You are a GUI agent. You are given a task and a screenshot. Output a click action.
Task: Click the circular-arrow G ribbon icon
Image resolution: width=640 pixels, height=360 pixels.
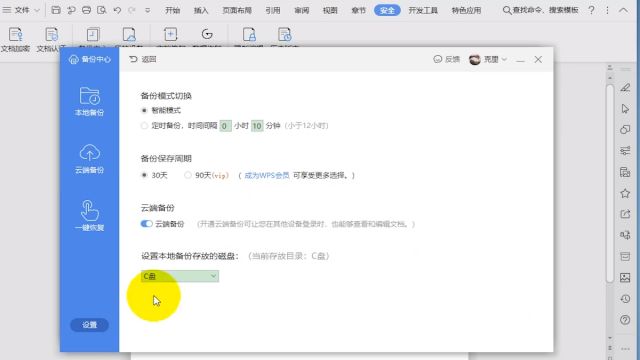click(207, 34)
